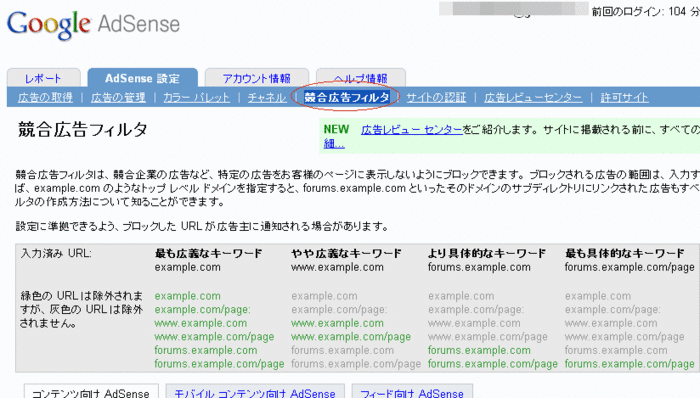Click green forums.example.com/page under 最も具体的なキーワード
700x398 pixels.
click(x=629, y=364)
